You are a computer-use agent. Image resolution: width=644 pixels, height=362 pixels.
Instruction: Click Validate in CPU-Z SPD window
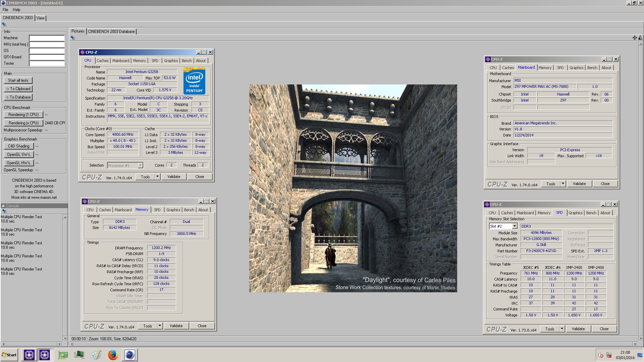pos(578,329)
